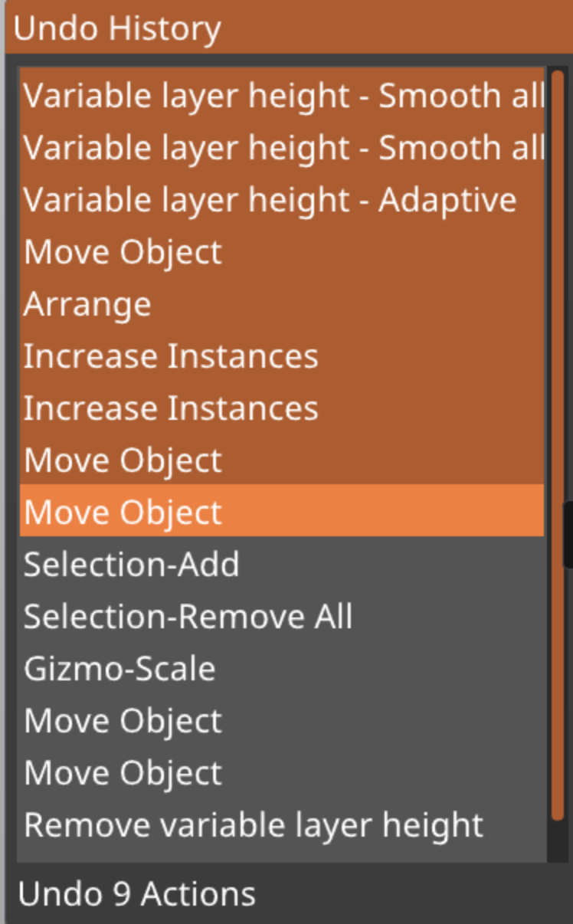Click scrollbar track below the orange thumb
Image resolution: width=573 pixels, height=924 pixels.
(557, 841)
